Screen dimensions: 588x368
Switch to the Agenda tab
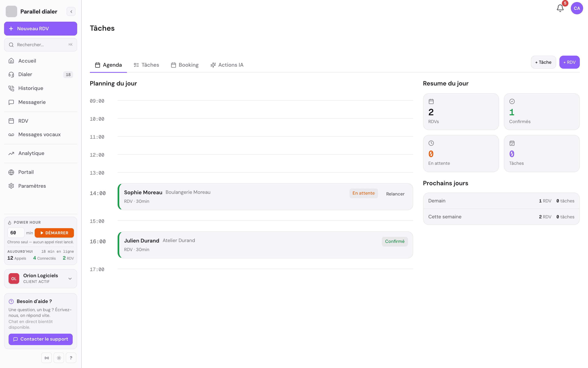(108, 65)
